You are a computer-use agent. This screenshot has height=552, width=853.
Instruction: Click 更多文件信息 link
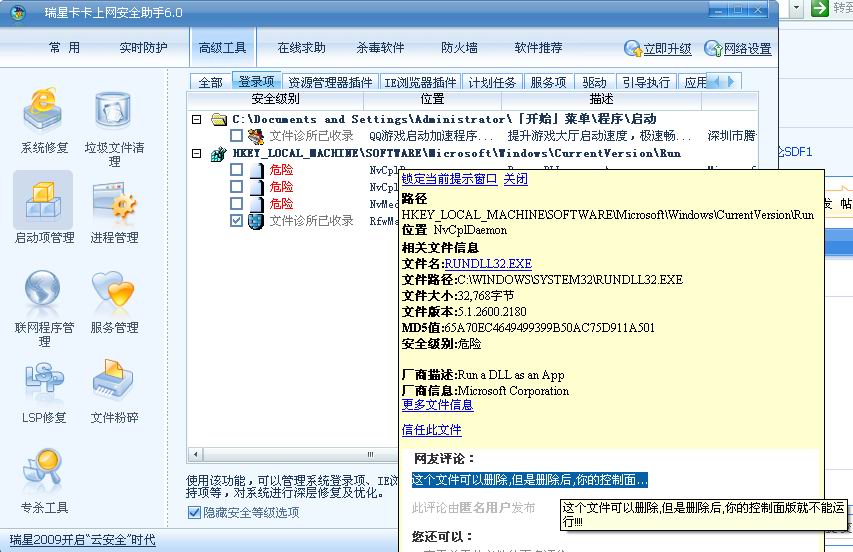[437, 405]
